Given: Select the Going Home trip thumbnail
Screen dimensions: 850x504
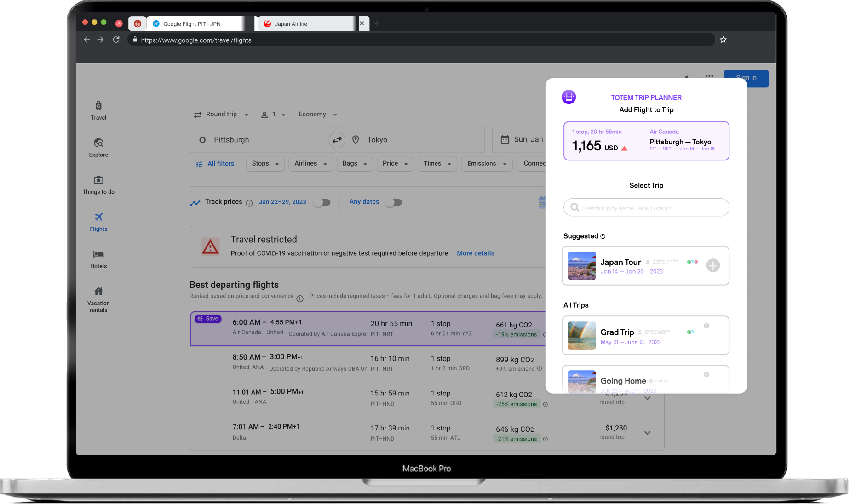Looking at the screenshot, I should [x=582, y=382].
